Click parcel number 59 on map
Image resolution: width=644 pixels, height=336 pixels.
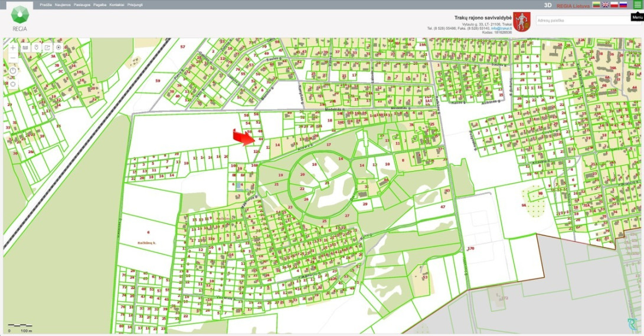(158, 81)
